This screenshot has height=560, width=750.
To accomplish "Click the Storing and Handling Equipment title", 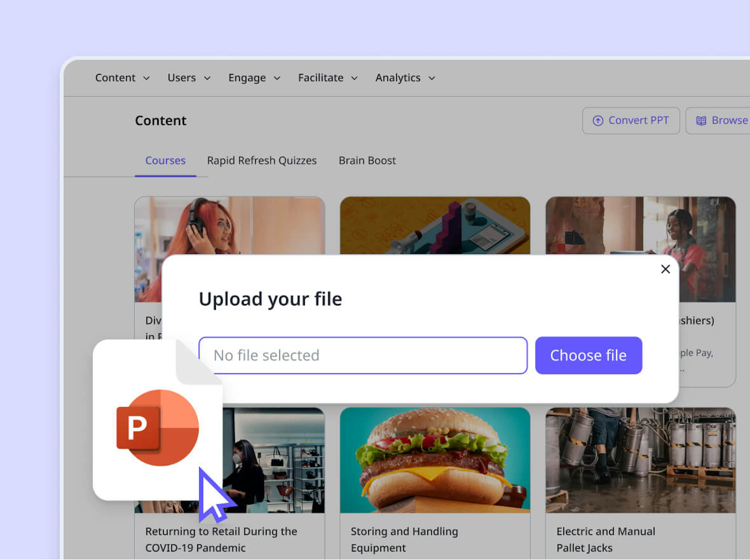I will coord(404,539).
